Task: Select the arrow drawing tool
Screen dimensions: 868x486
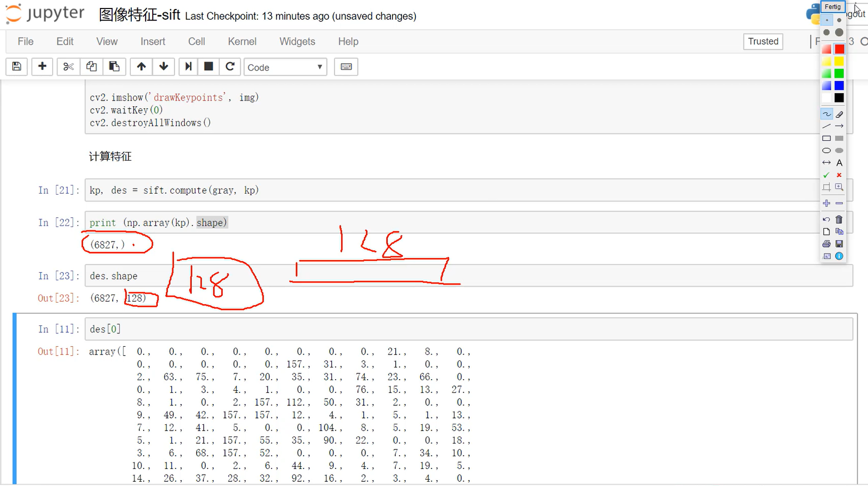Action: click(839, 126)
